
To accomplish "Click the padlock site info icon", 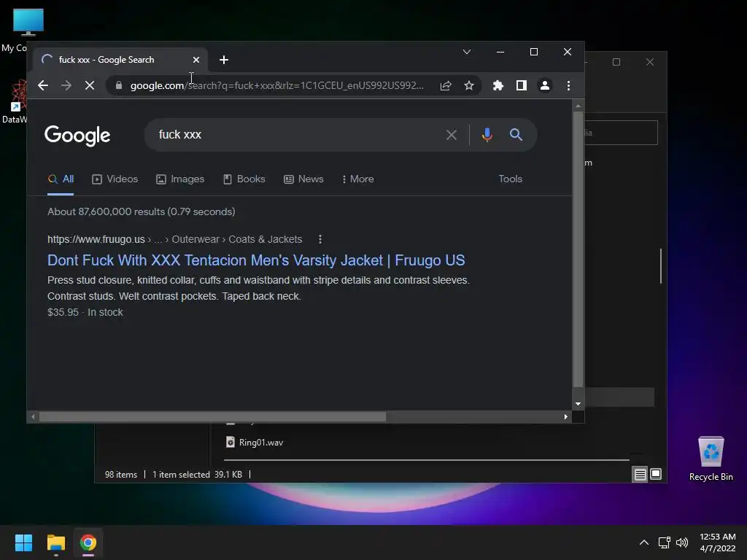I will (x=119, y=85).
